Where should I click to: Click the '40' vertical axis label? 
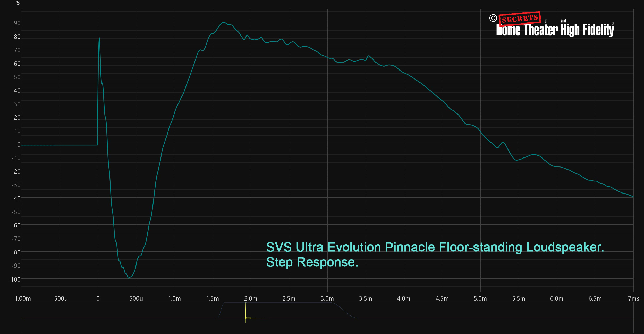click(17, 91)
